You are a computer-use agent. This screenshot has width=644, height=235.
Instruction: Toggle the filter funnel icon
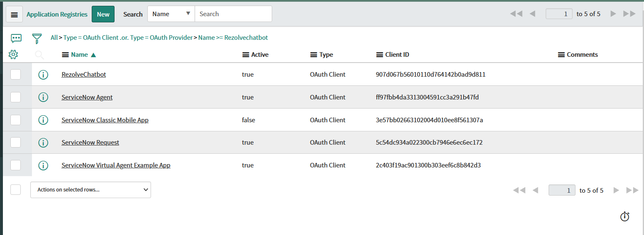point(37,39)
